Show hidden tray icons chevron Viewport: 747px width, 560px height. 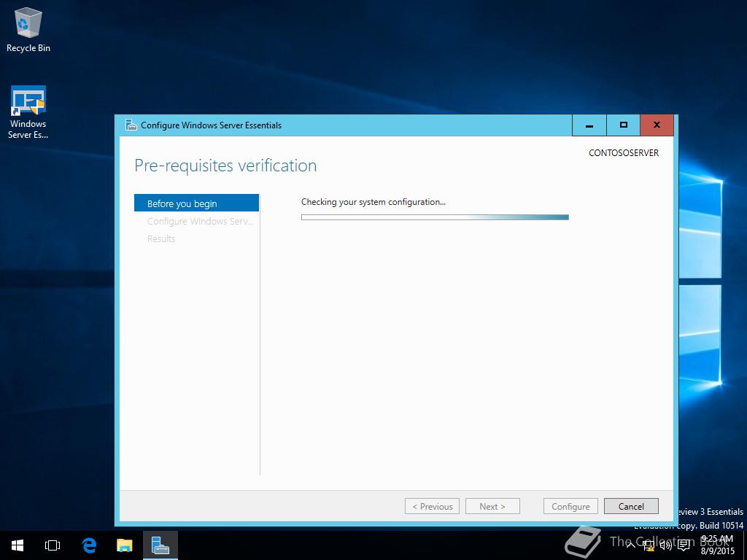pyautogui.click(x=630, y=545)
